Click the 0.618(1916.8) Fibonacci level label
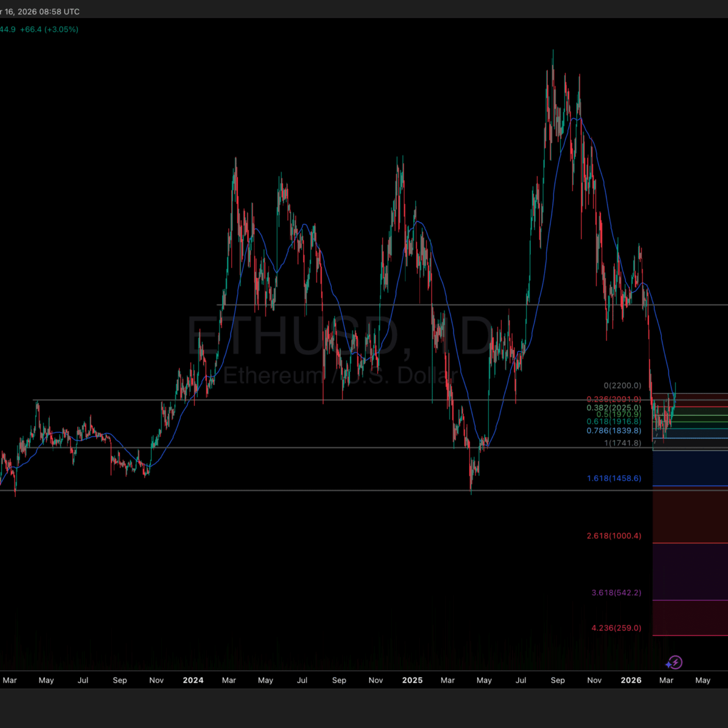This screenshot has width=728, height=728. (613, 422)
